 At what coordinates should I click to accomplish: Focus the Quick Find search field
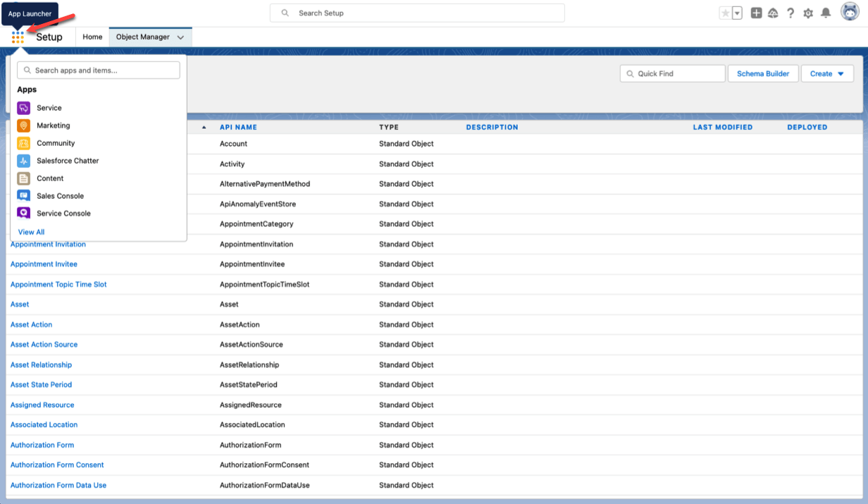(678, 73)
